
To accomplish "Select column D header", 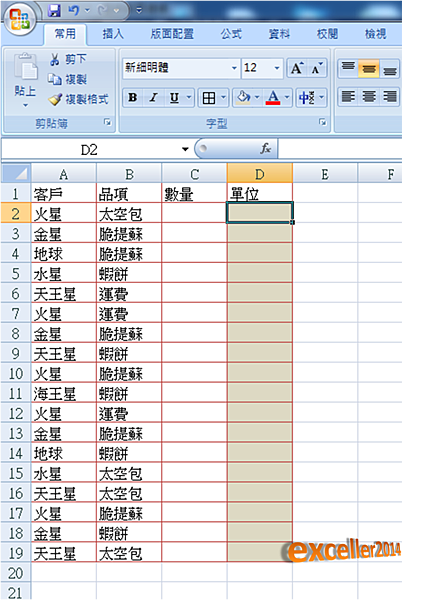I will point(259,174).
